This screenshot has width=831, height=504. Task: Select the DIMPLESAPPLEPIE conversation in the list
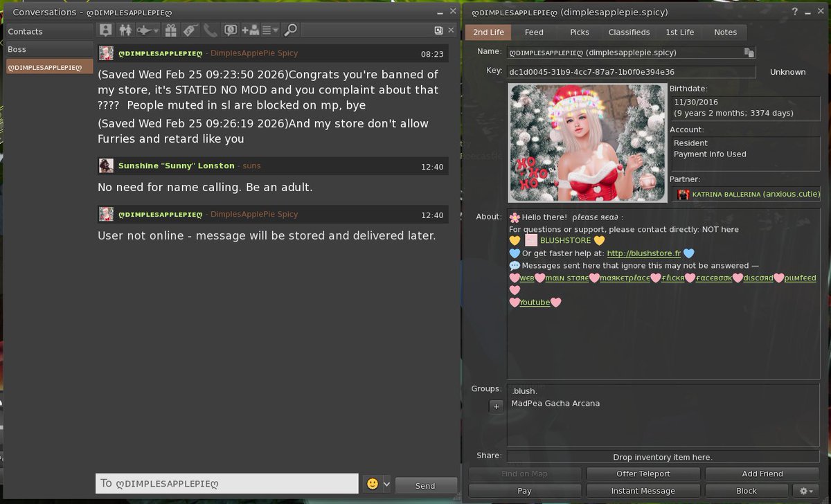[49, 67]
